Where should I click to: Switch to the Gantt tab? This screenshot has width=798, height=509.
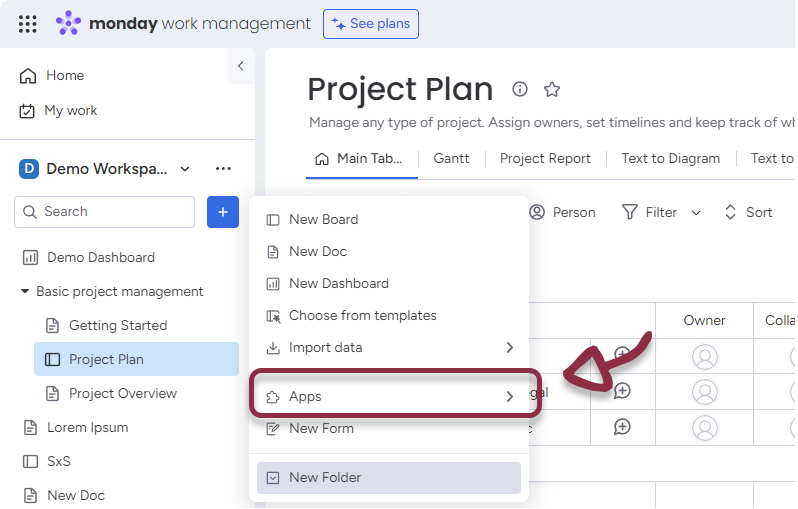point(452,159)
